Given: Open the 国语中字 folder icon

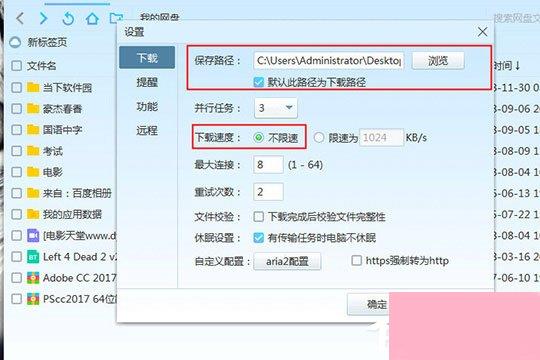Looking at the screenshot, I should (33, 130).
